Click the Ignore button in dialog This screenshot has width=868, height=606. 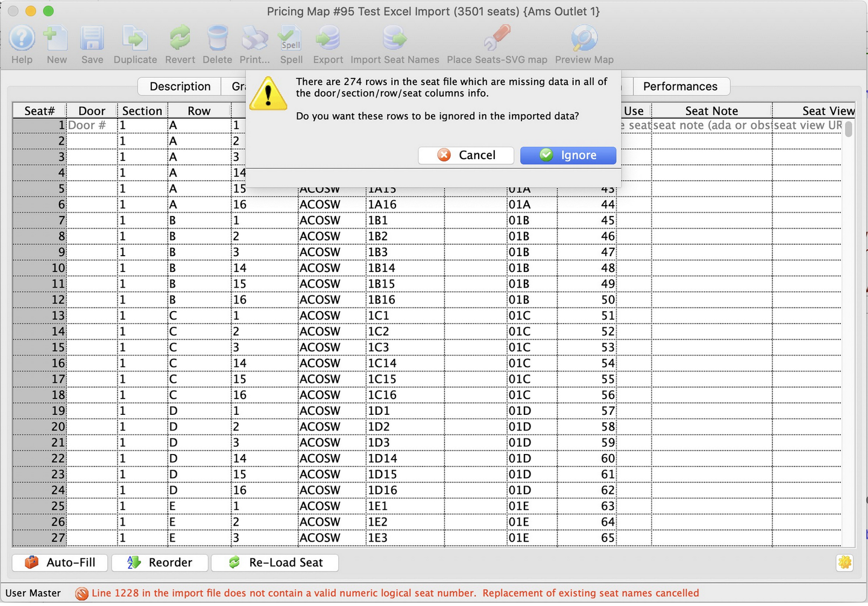568,155
